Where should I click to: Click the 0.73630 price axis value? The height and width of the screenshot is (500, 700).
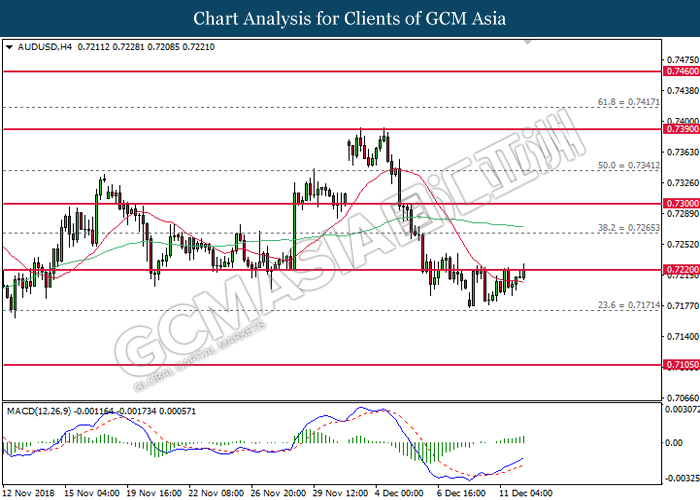point(683,152)
